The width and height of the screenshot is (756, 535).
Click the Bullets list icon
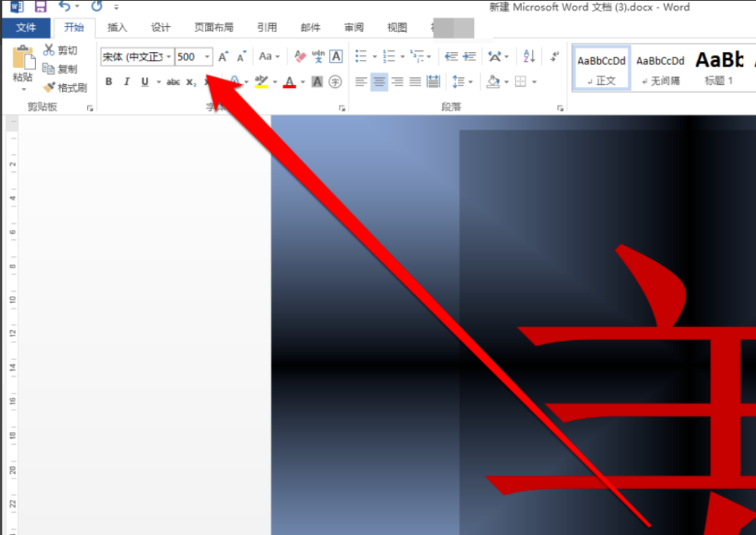coord(361,57)
